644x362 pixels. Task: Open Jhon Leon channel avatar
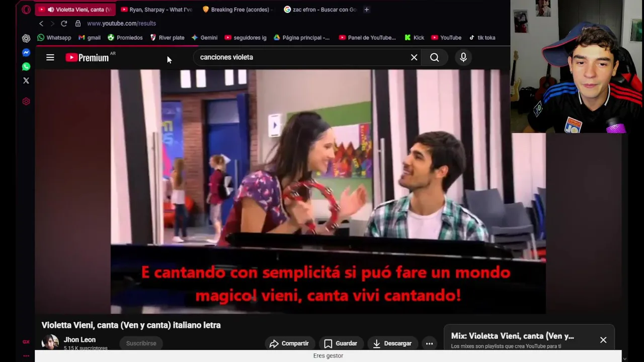50,342
